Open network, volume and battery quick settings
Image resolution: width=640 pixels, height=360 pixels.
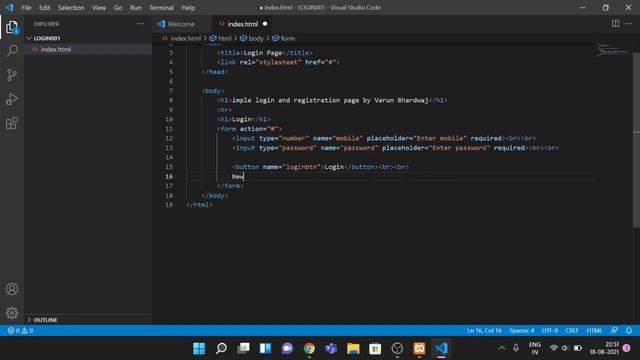tap(566, 348)
